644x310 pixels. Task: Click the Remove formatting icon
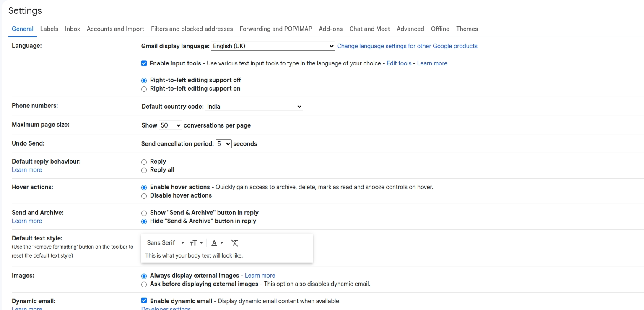tap(235, 243)
